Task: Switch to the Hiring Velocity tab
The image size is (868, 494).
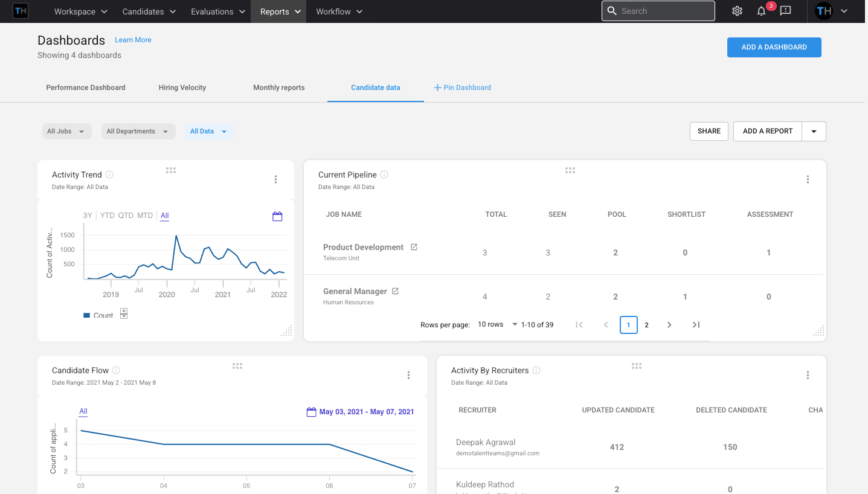Action: pos(182,88)
